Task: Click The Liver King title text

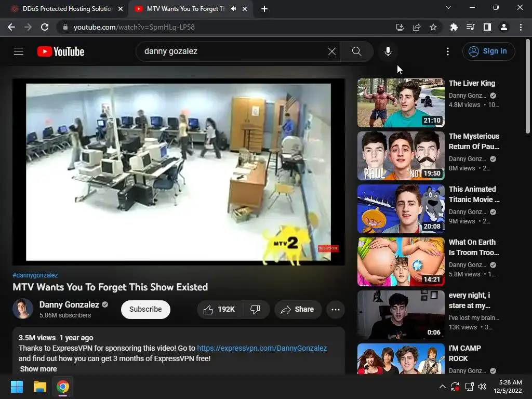Action: (472, 83)
